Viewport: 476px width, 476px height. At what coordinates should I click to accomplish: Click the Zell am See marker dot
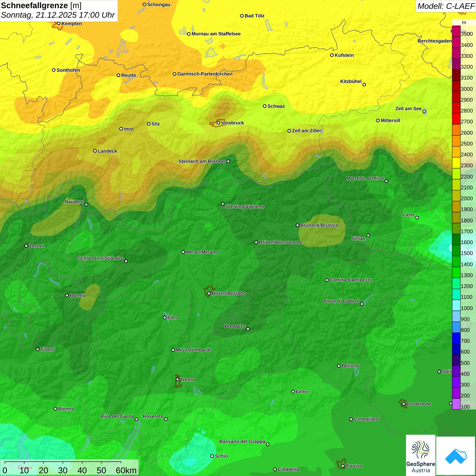point(424,112)
